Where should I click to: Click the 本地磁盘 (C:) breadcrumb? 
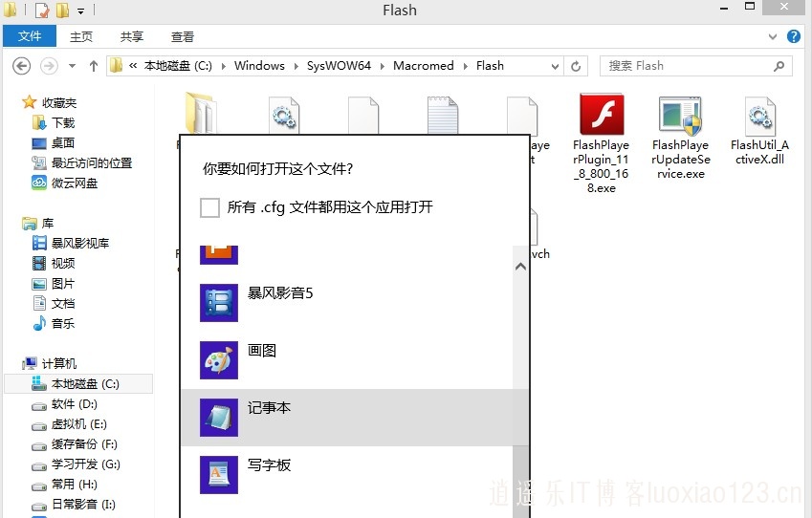click(x=178, y=66)
